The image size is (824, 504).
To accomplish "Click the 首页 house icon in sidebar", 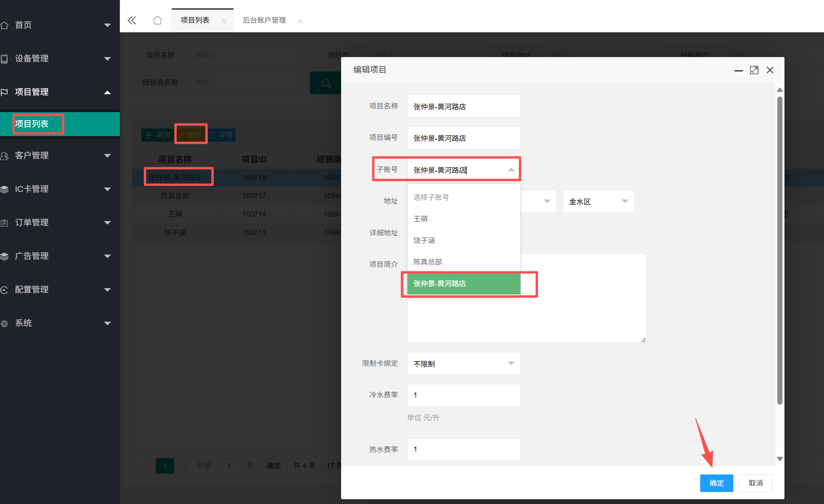I will (x=4, y=25).
